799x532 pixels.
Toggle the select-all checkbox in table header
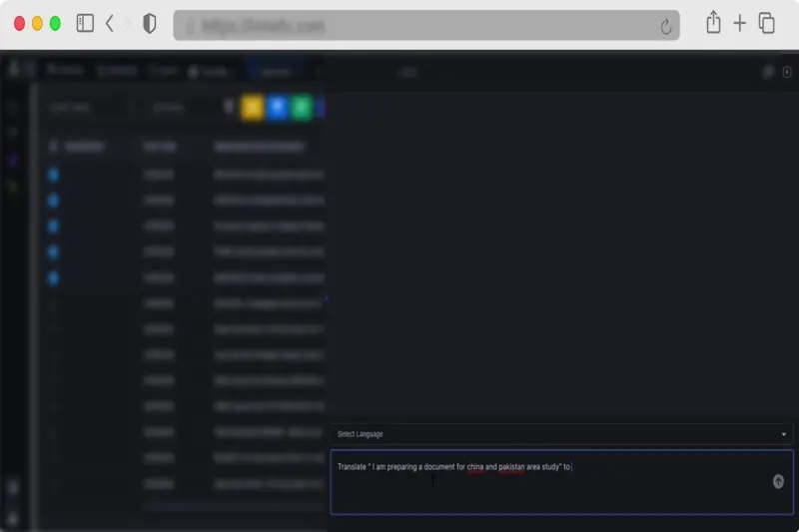click(54, 146)
